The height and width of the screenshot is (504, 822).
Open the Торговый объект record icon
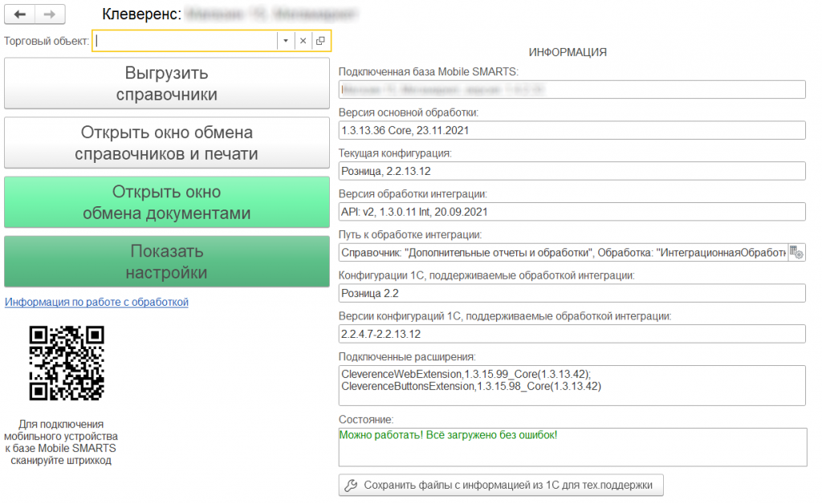pyautogui.click(x=320, y=41)
